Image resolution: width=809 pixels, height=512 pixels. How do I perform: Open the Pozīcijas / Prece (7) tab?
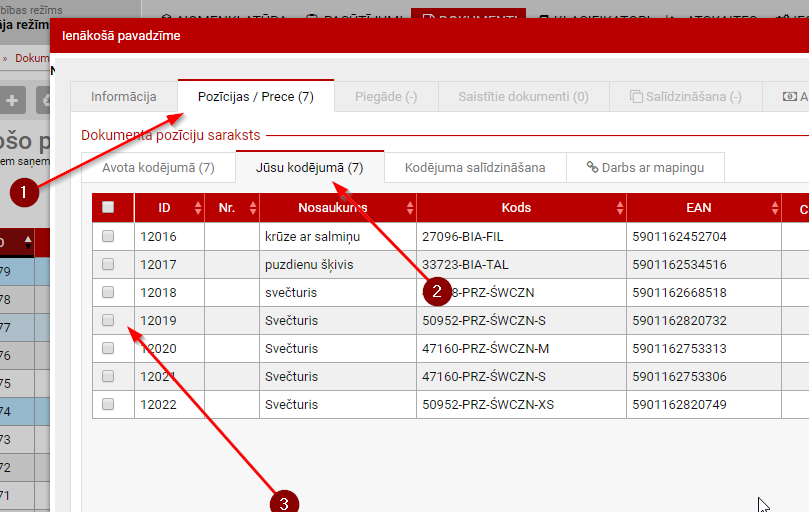click(255, 97)
